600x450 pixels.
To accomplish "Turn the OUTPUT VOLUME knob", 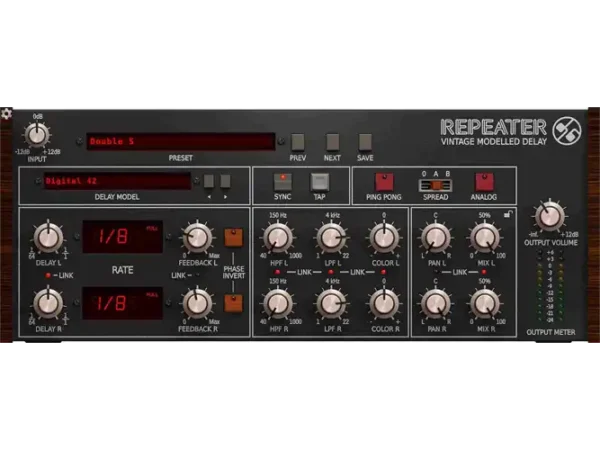I will (550, 217).
